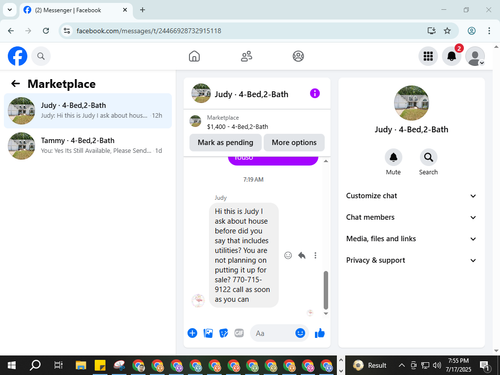The width and height of the screenshot is (500, 375).
Task: Show hidden system tray icons chevron
Action: [x=402, y=365]
